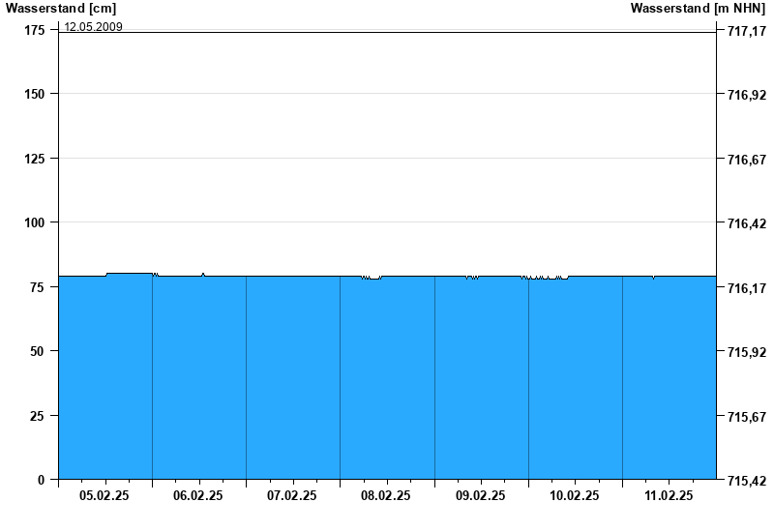Click the 11.02.25 date label
The image size is (774, 532).
point(669,495)
